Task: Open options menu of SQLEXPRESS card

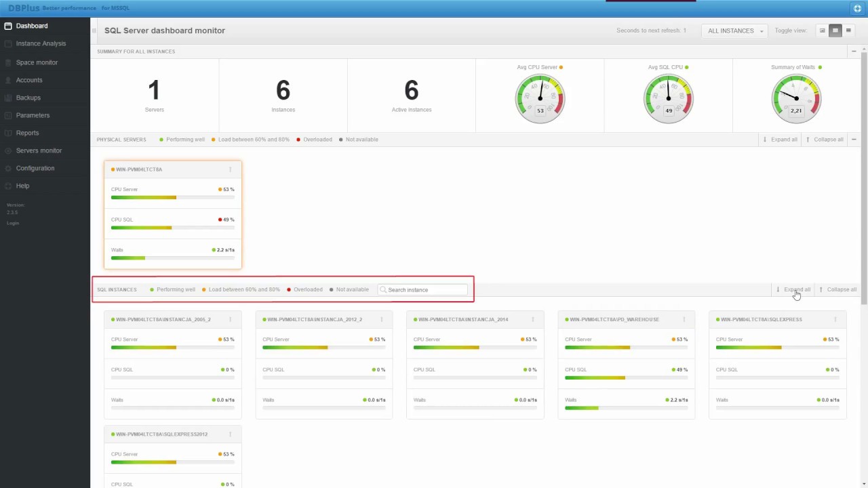Action: coord(835,319)
